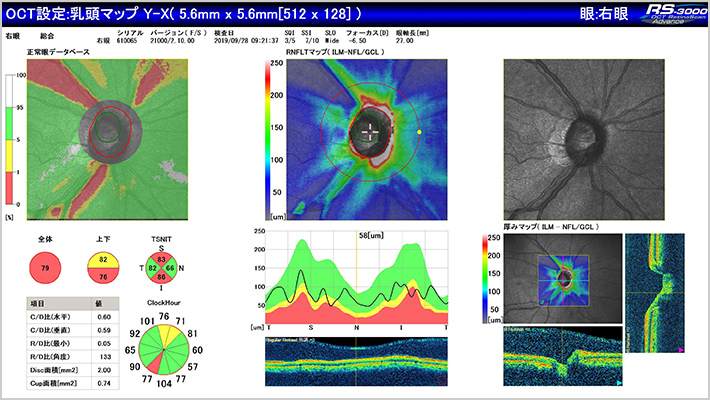Click the T sector value 82 in TSNIT chart
This screenshot has width=710, height=400.
pos(153,268)
